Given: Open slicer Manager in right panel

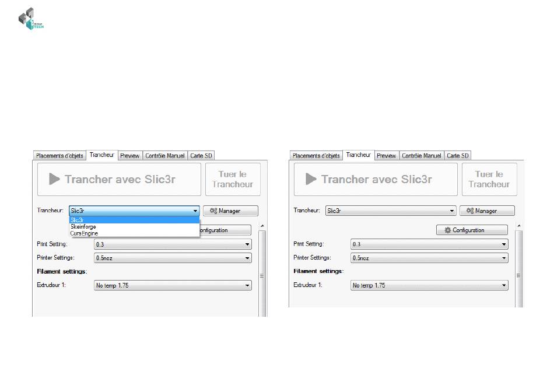Looking at the screenshot, I should point(487,211).
